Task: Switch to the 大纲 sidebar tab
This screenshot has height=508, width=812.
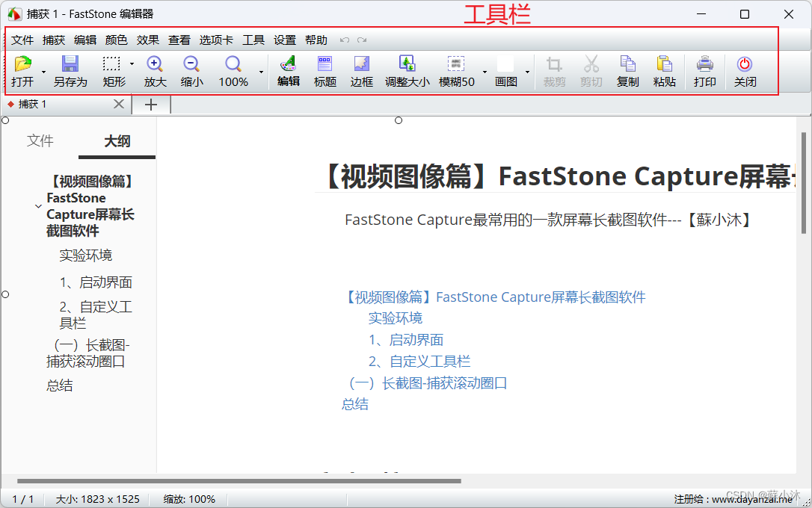Action: tap(117, 141)
